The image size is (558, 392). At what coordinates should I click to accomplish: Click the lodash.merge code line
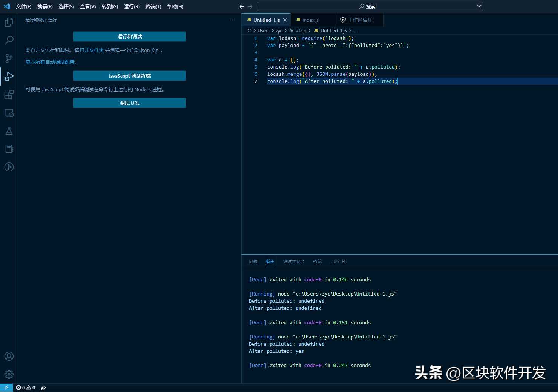tap(322, 74)
